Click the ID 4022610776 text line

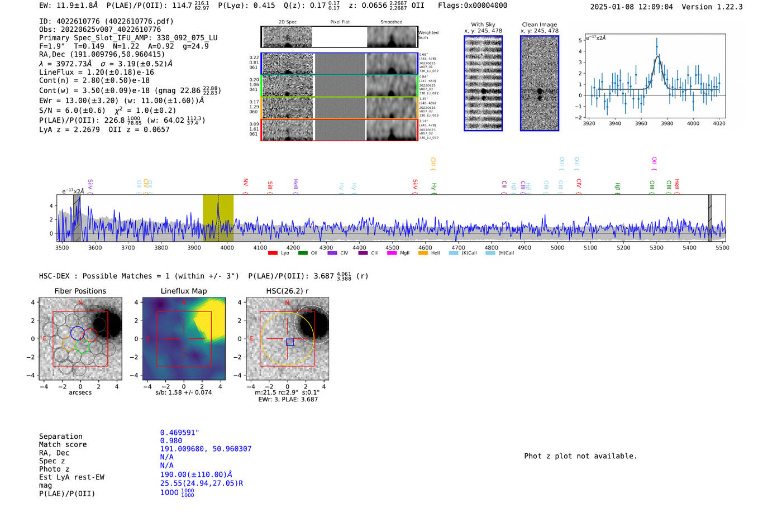[x=106, y=21]
